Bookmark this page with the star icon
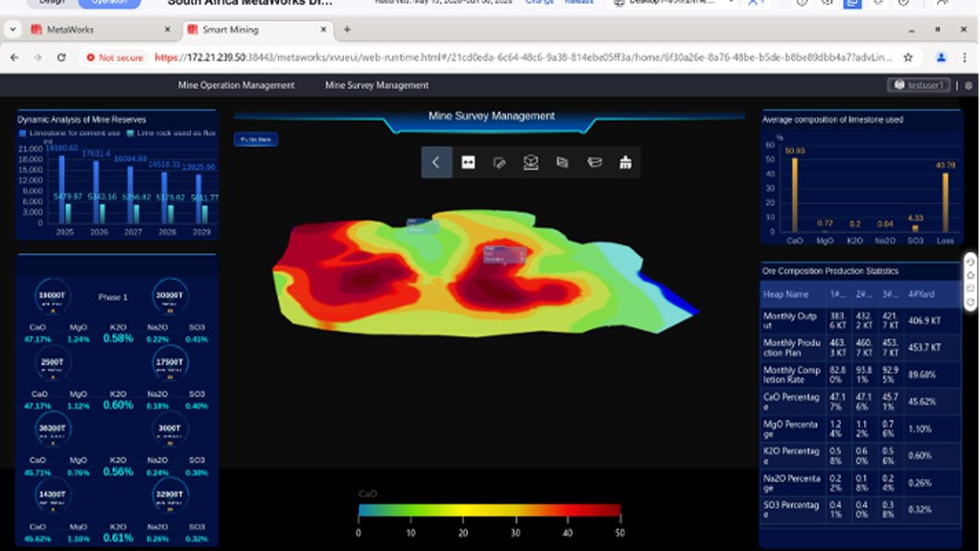The width and height of the screenshot is (980, 551). (x=908, y=57)
